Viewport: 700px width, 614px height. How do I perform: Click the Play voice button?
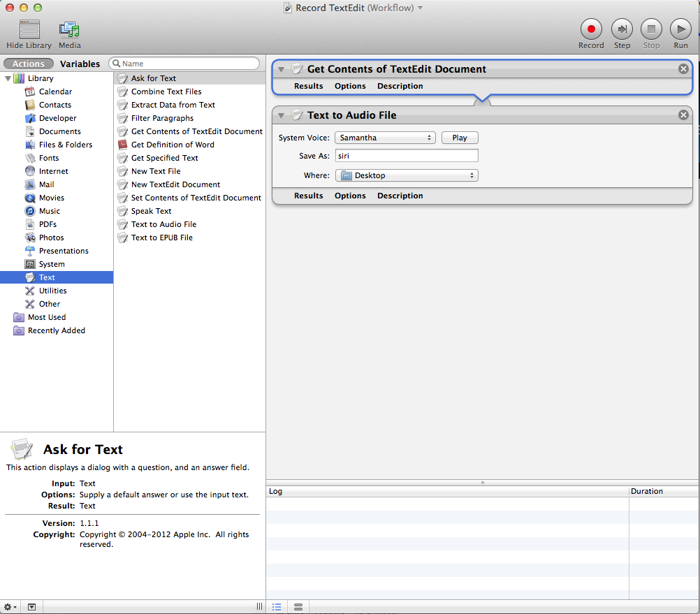coord(460,138)
